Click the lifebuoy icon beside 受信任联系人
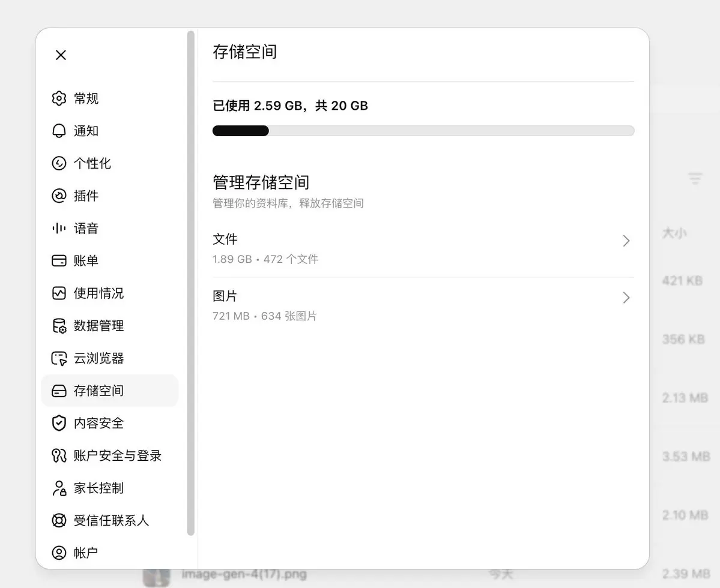Screen dimensions: 720x588 [x=59, y=521]
